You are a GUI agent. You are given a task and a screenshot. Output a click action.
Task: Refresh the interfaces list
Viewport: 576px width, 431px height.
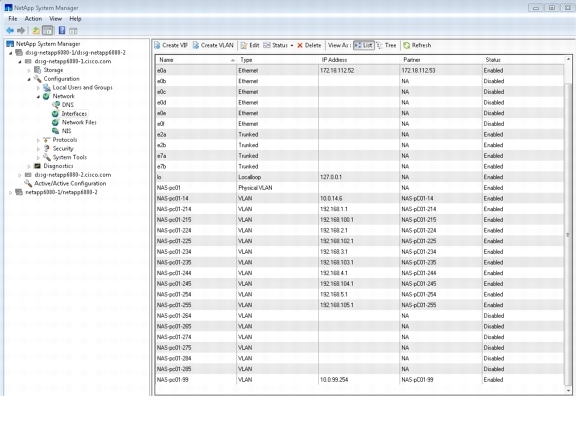tap(417, 45)
